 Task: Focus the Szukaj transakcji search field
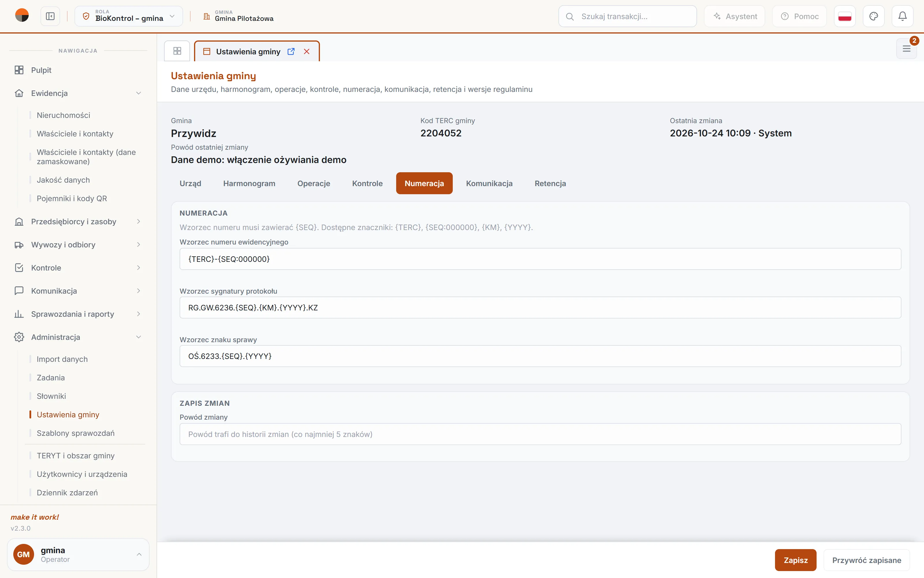(627, 16)
